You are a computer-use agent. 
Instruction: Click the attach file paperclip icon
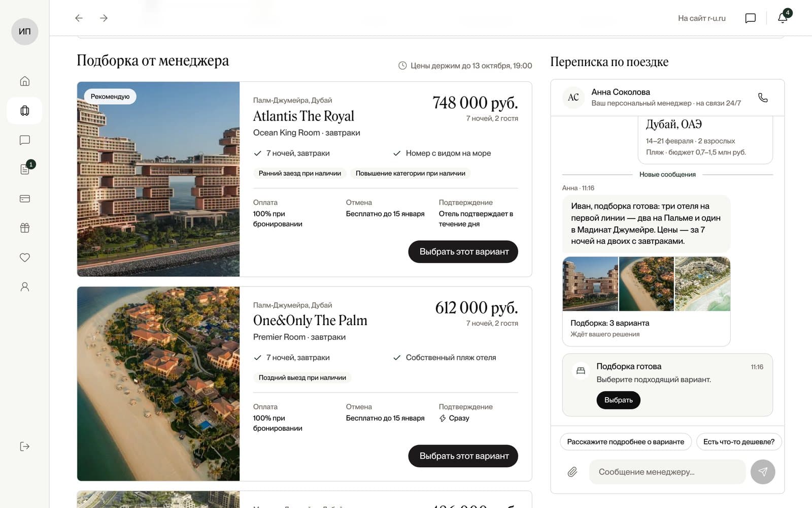click(572, 472)
